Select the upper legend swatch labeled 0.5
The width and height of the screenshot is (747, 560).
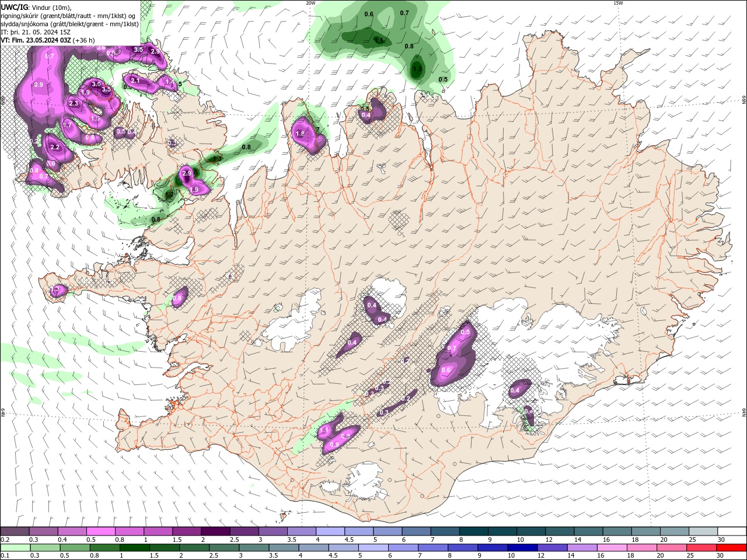click(100, 531)
